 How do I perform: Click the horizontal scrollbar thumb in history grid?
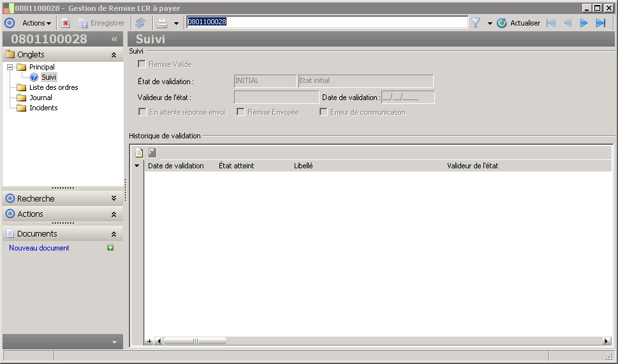pos(195,341)
